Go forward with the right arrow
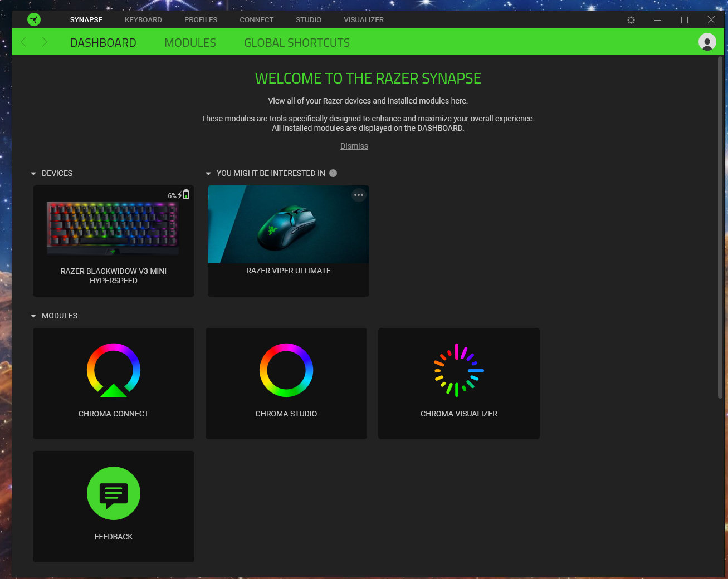728x579 pixels. pyautogui.click(x=45, y=42)
